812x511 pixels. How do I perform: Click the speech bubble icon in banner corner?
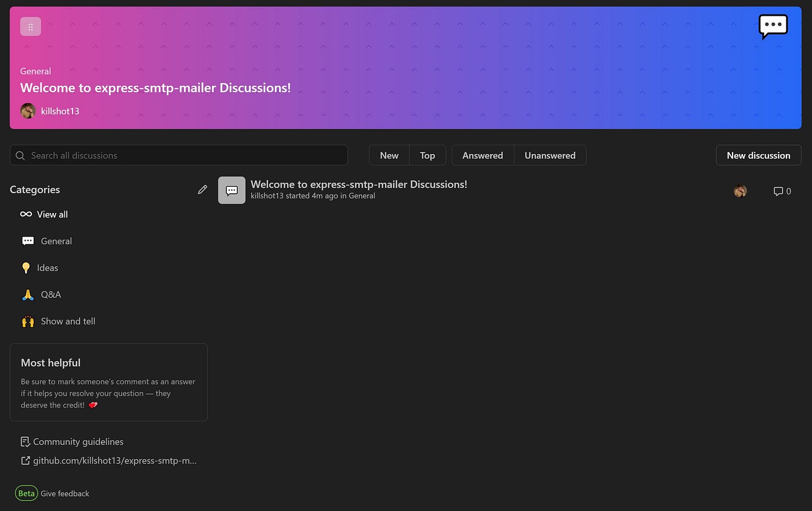click(x=773, y=27)
